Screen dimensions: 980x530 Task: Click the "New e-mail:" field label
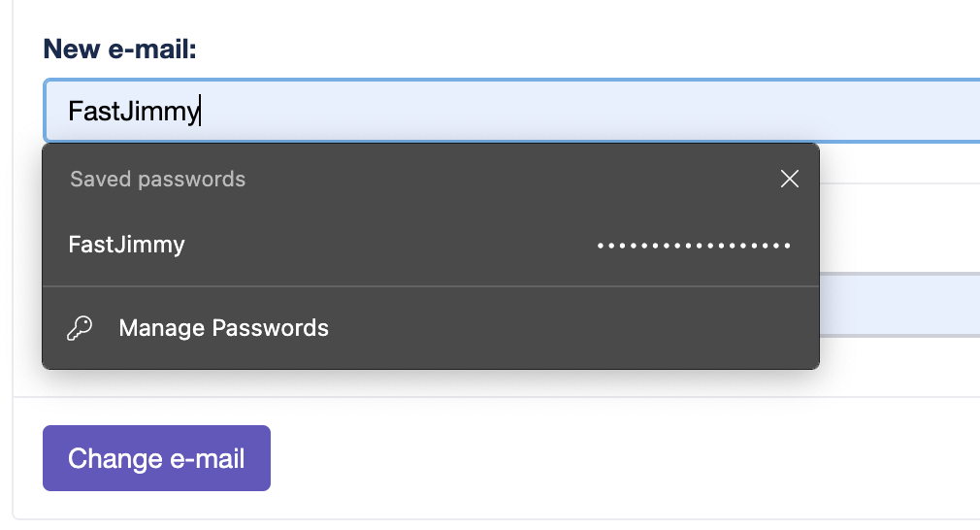click(x=120, y=49)
